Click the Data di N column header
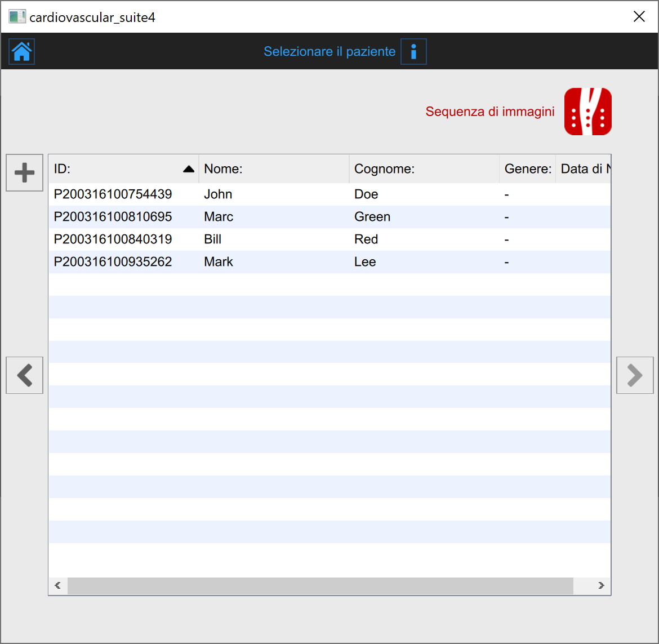The width and height of the screenshot is (659, 644). tap(584, 169)
